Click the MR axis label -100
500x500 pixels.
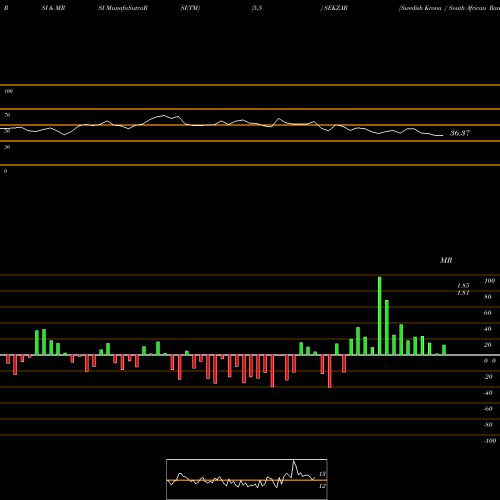pos(490,441)
